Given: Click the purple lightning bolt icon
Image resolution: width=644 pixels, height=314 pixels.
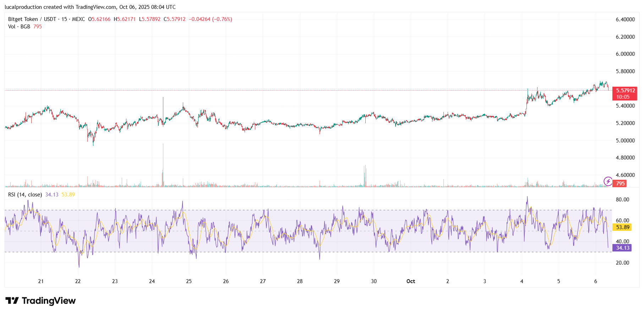Looking at the screenshot, I should [x=608, y=182].
